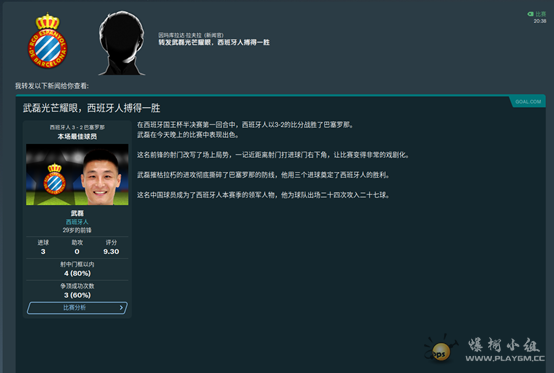
Task: Click the player name 武磊 in card
Action: tap(77, 213)
